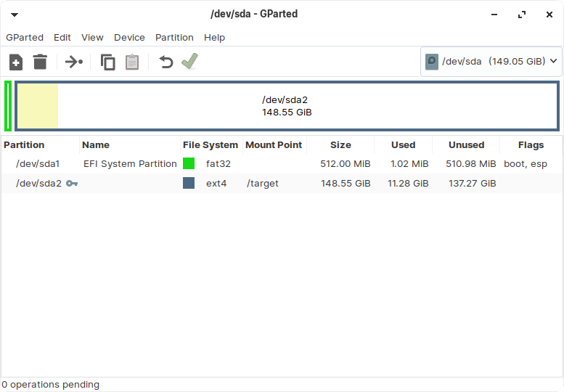Click the Copy partition icon
This screenshot has width=564, height=392.
click(108, 62)
